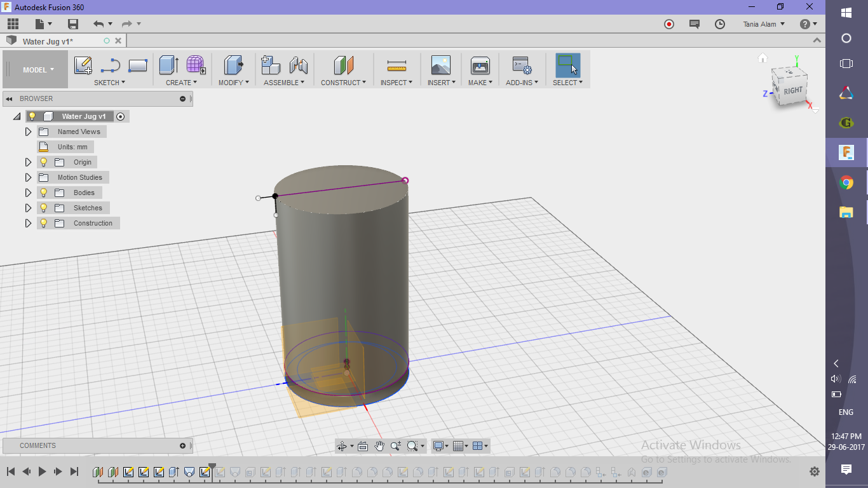The width and height of the screenshot is (868, 488).
Task: Hide the Origin folder via lightbulb
Action: click(44, 162)
